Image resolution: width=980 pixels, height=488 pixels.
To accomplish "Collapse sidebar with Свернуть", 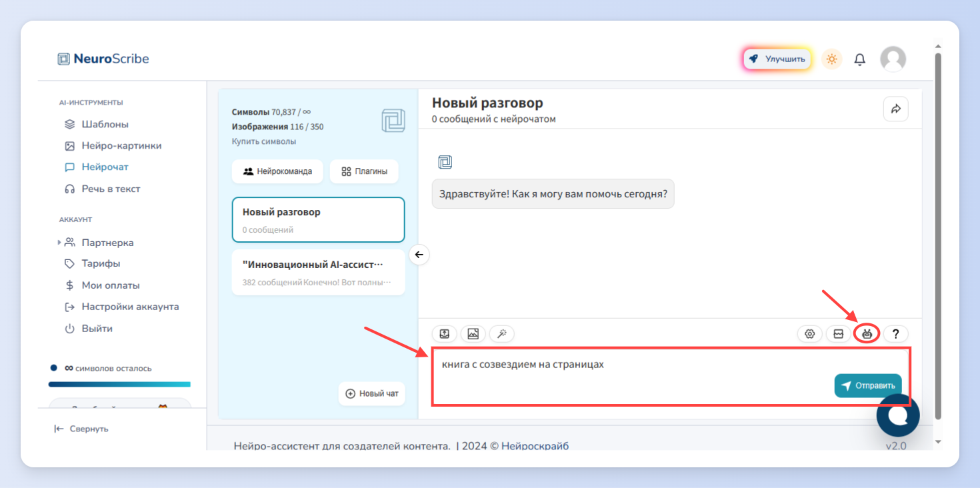I will click(81, 429).
